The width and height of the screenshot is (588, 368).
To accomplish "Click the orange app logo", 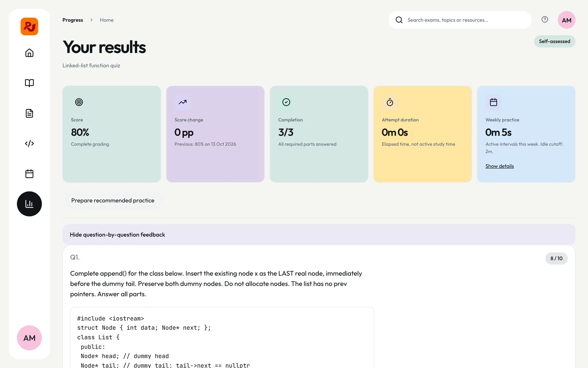I will 29,26.
